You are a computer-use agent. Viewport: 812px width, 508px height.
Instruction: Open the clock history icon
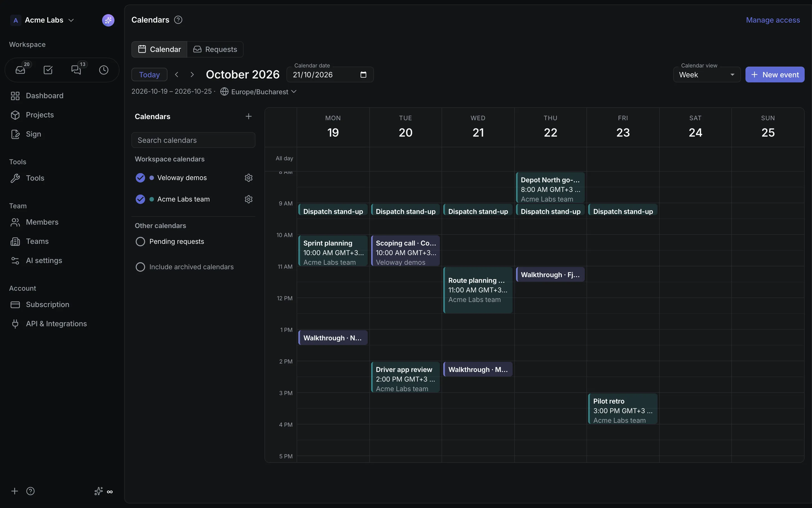(x=104, y=70)
